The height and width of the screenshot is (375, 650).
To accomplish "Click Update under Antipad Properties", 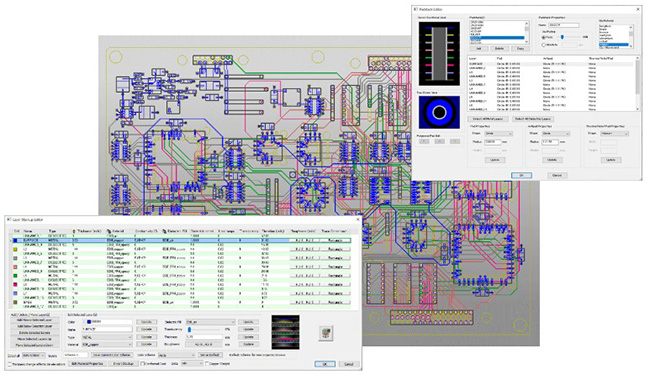I will (x=552, y=160).
